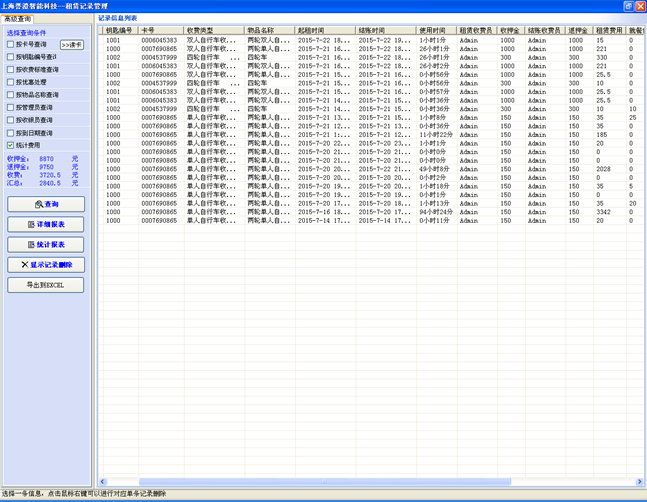Image resolution: width=647 pixels, height=502 pixels.
Task: Export records with 导出到EXCEL button
Action: pos(46,285)
